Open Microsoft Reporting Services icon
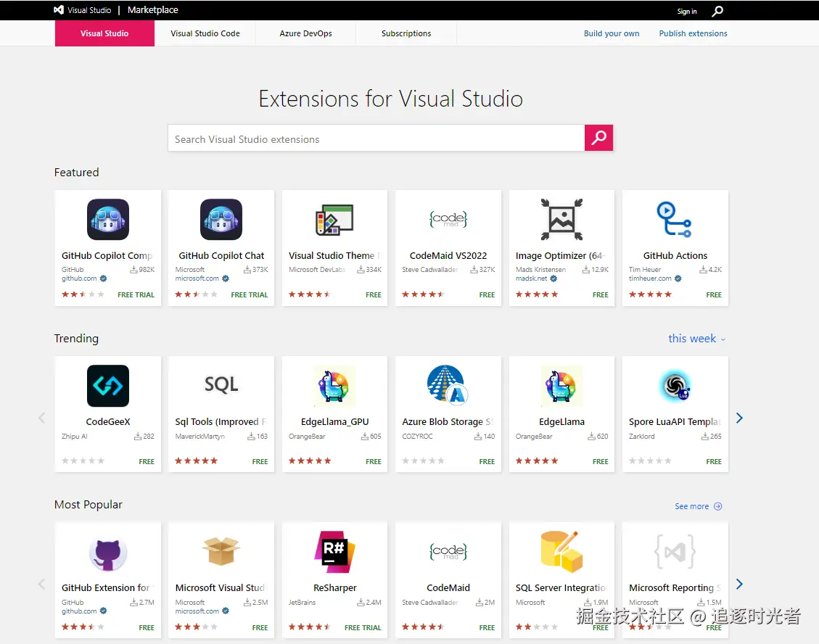Screen dimensions: 819x644 (675, 552)
